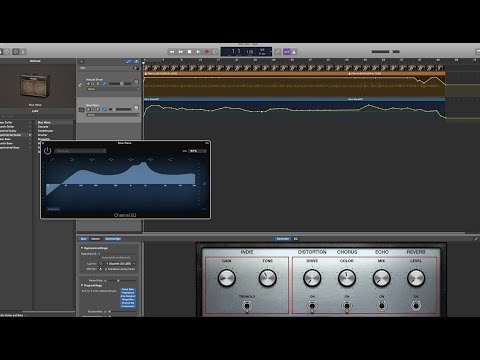Collapse the Plug-ins disclosure triangle
Screen dimensions: 480x360
click(x=82, y=285)
